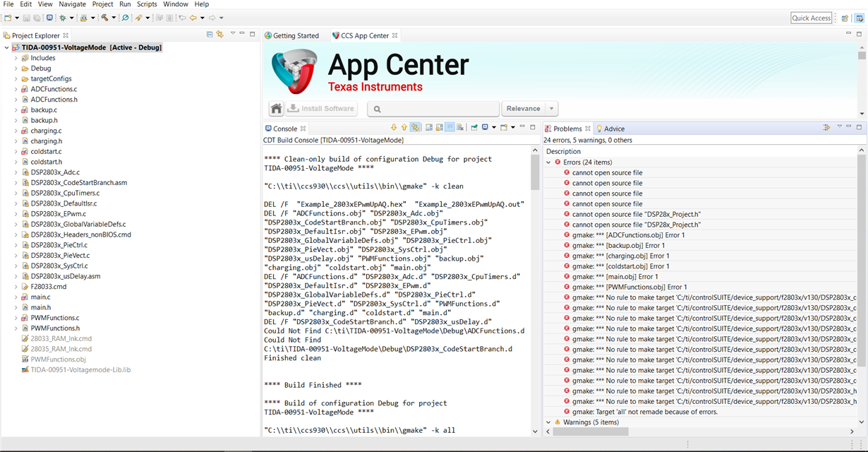Click the Install Software button
The width and height of the screenshot is (868, 452).
click(x=322, y=109)
